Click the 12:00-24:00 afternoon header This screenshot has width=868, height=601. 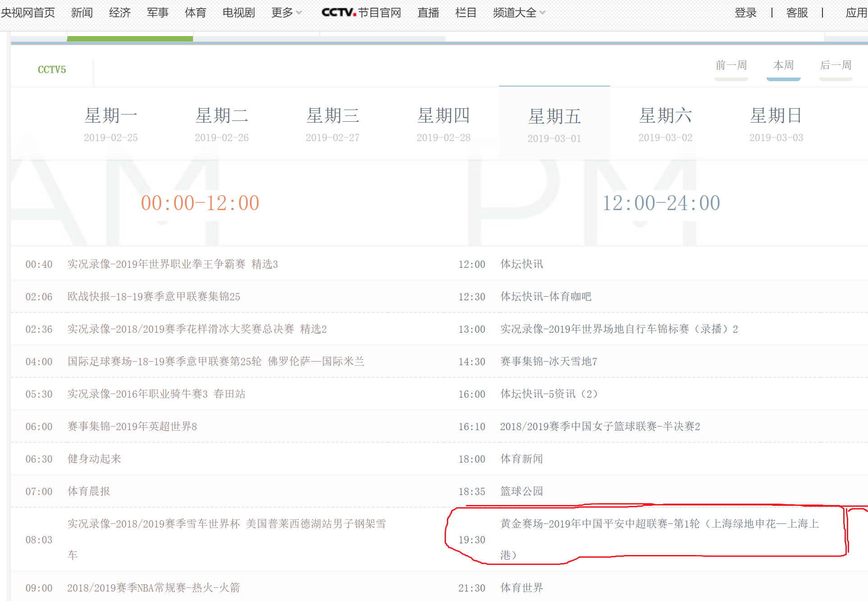click(661, 203)
